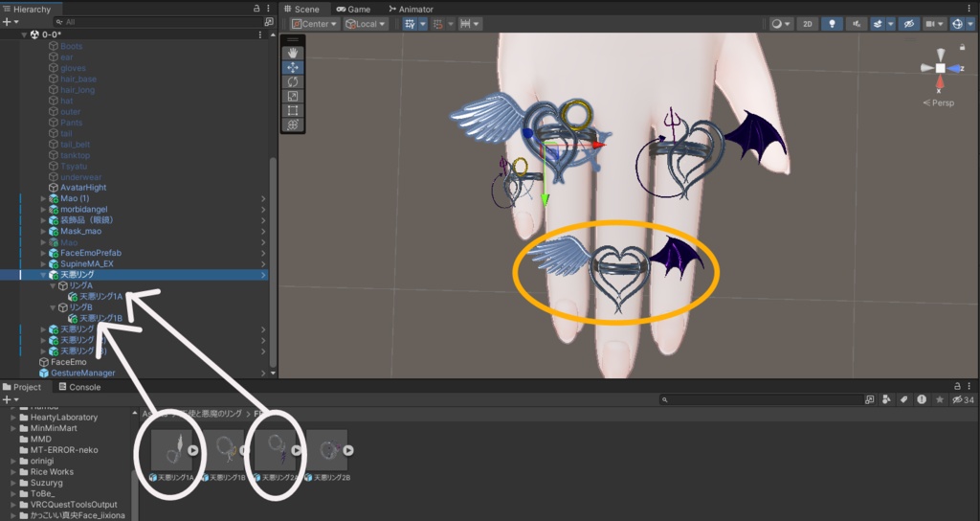Switch to the Game tab
This screenshot has height=521, width=980.
353,9
